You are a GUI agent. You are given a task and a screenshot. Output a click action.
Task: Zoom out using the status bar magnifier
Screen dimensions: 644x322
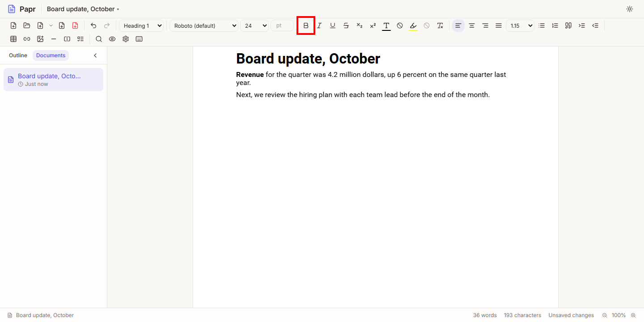(x=605, y=315)
